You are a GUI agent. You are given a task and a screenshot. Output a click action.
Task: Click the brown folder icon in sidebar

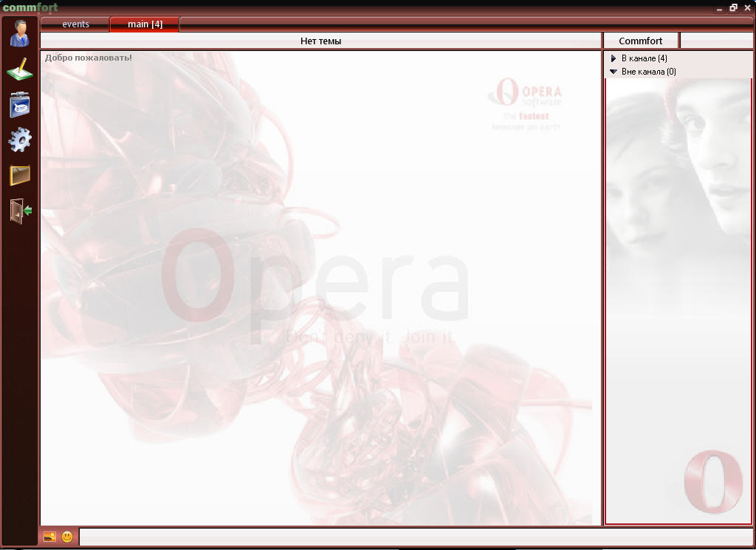pos(20,175)
